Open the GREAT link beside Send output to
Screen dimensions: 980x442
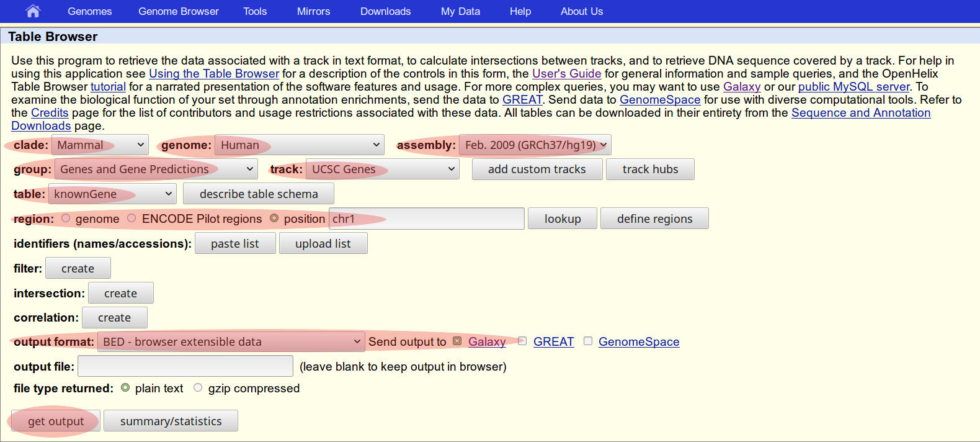(x=553, y=341)
